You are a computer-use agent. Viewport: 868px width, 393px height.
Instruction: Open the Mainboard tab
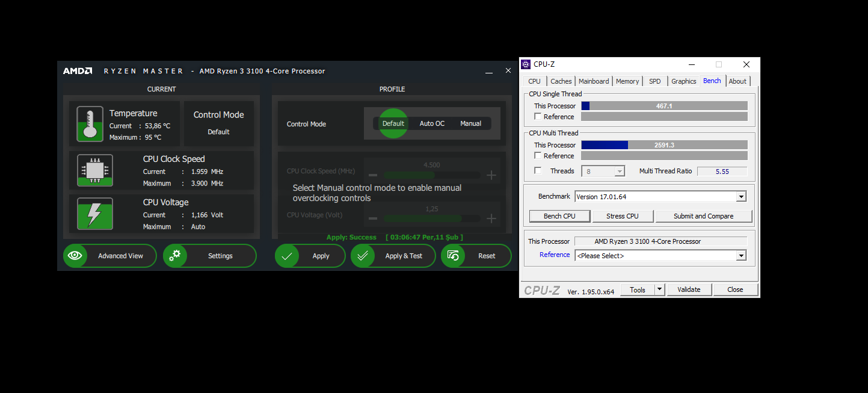[x=594, y=81]
